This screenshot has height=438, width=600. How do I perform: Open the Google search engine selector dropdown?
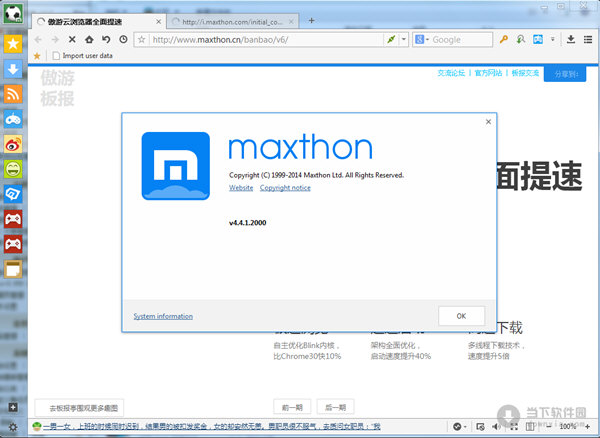pyautogui.click(x=422, y=39)
